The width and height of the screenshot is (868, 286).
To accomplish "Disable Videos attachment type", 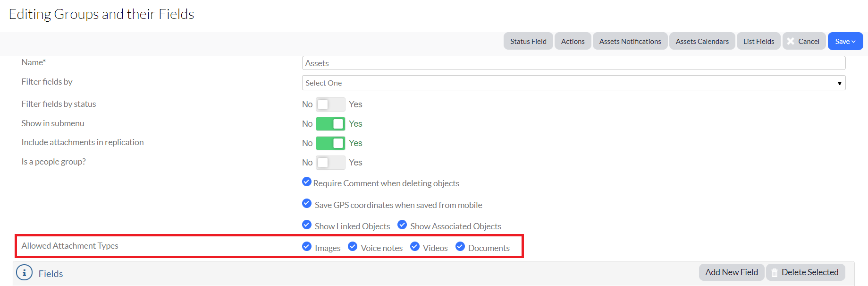I will 415,247.
